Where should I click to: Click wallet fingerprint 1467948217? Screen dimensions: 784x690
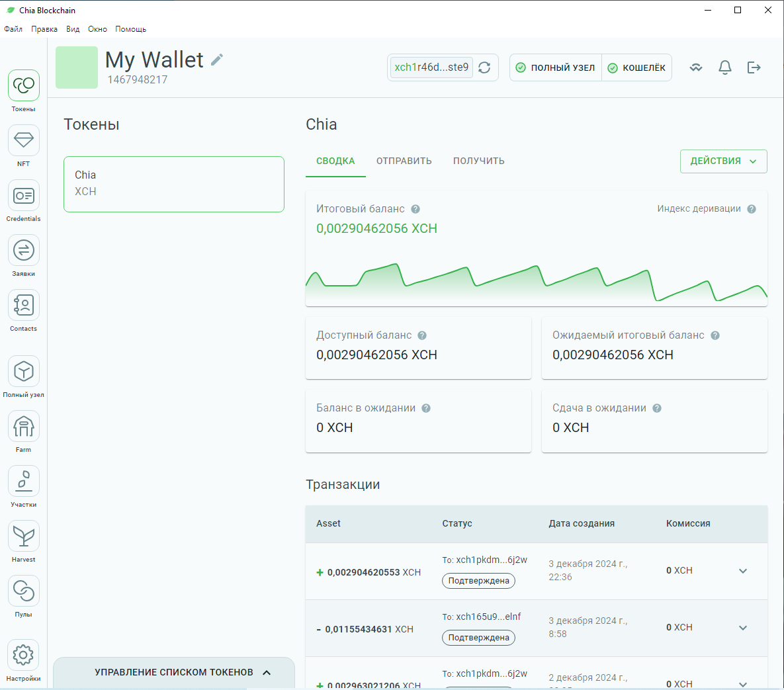pyautogui.click(x=138, y=79)
